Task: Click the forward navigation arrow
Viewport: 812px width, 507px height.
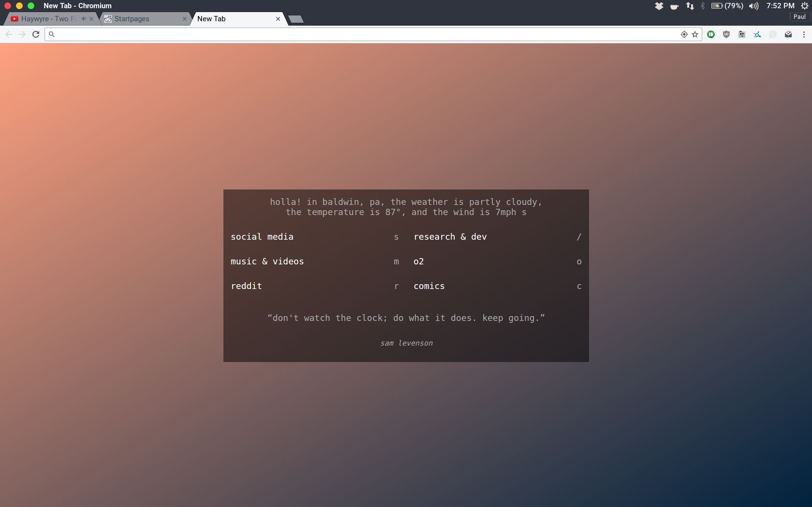Action: pyautogui.click(x=22, y=34)
